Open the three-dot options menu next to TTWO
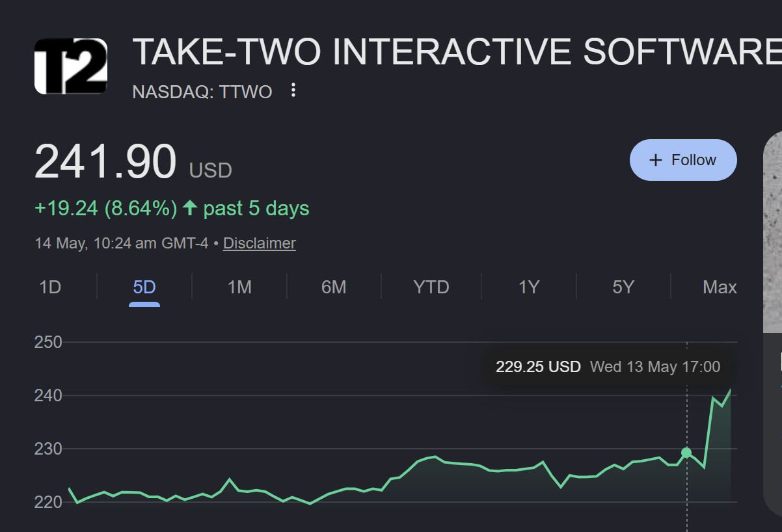This screenshot has width=782, height=532. coord(293,90)
